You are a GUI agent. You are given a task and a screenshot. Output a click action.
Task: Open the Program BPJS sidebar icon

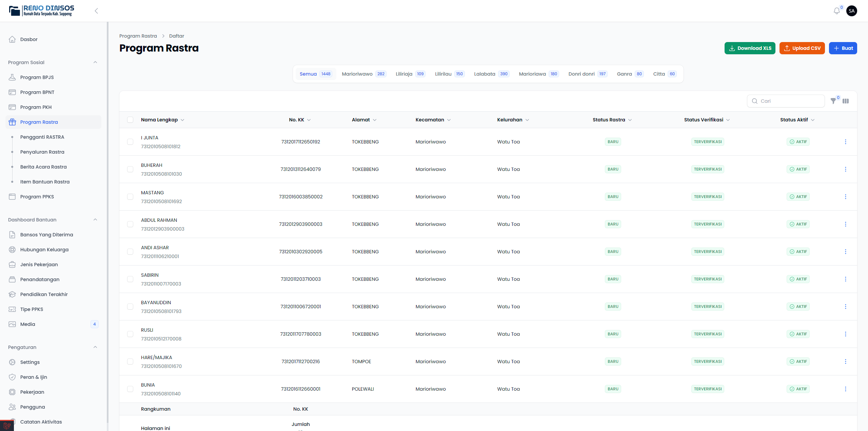[12, 77]
